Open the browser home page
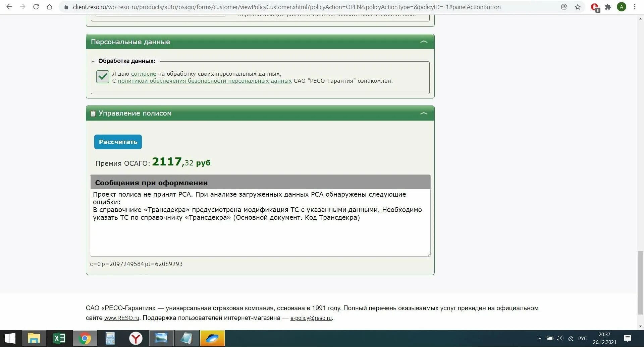 coord(49,7)
